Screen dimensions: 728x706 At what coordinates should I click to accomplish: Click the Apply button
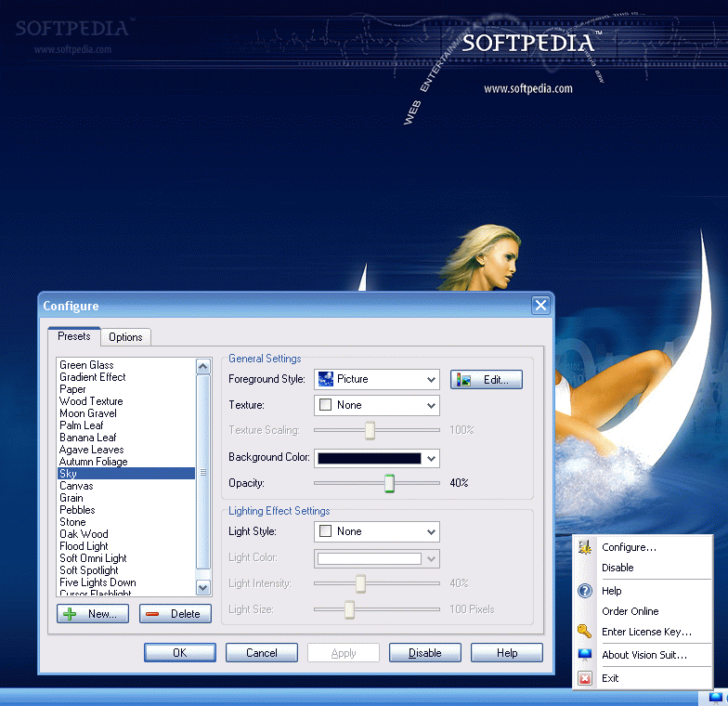(x=344, y=652)
